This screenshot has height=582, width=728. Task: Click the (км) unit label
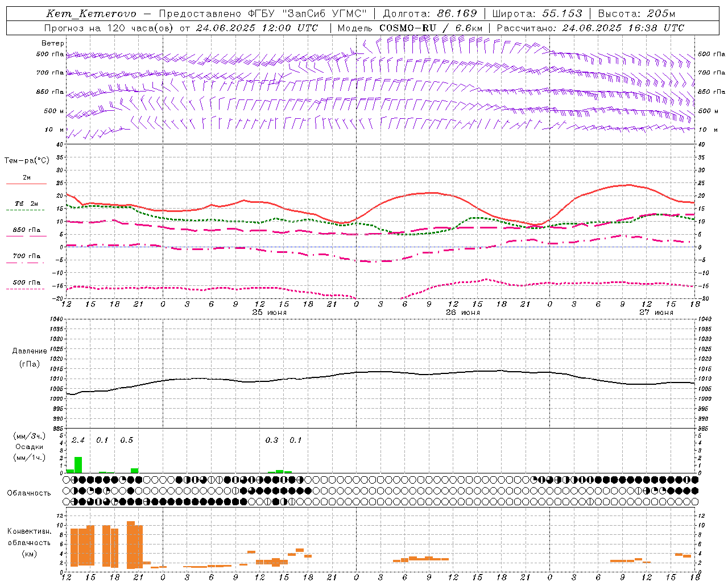pos(29,554)
